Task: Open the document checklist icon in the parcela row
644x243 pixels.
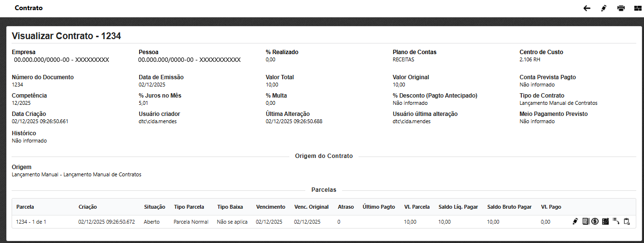Action: (x=586, y=221)
